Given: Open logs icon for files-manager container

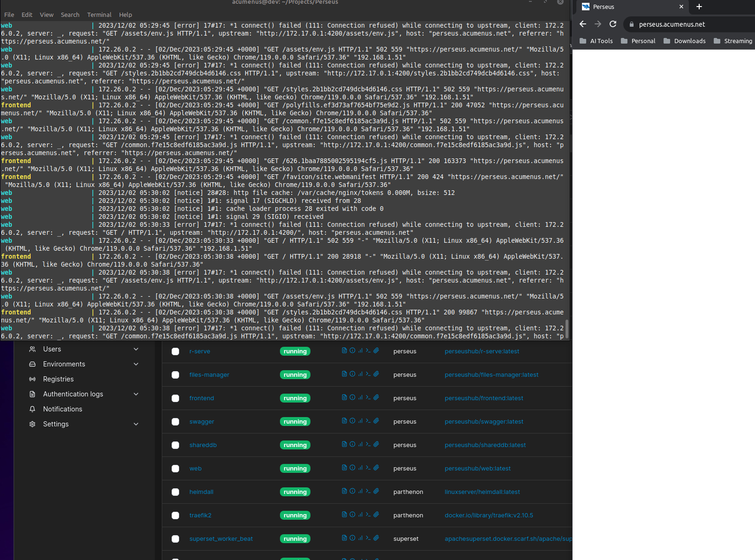Looking at the screenshot, I should click(x=344, y=374).
